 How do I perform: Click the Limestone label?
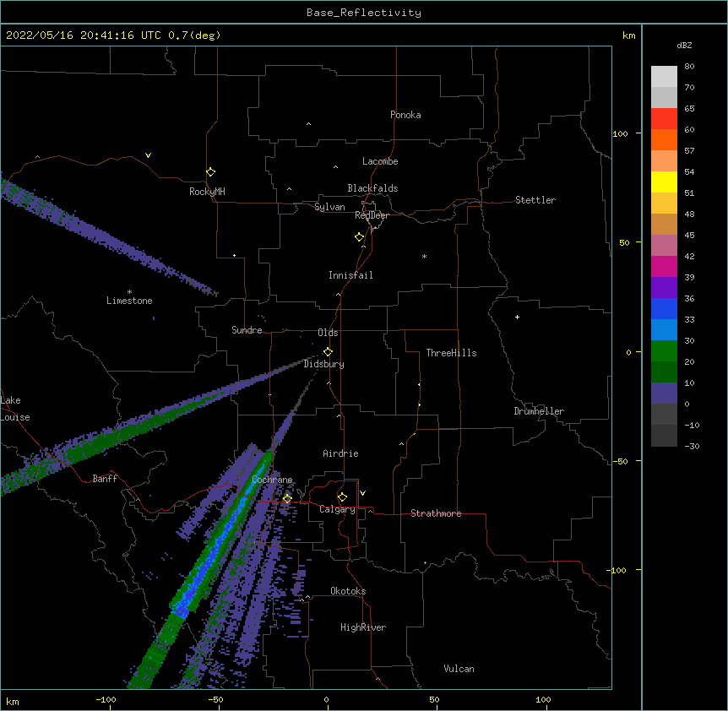point(129,301)
